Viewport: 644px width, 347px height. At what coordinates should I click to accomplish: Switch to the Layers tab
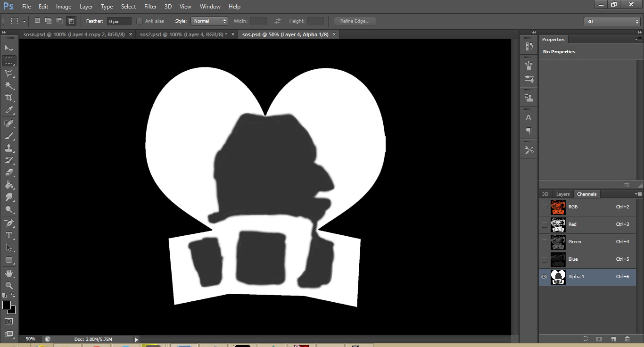563,194
